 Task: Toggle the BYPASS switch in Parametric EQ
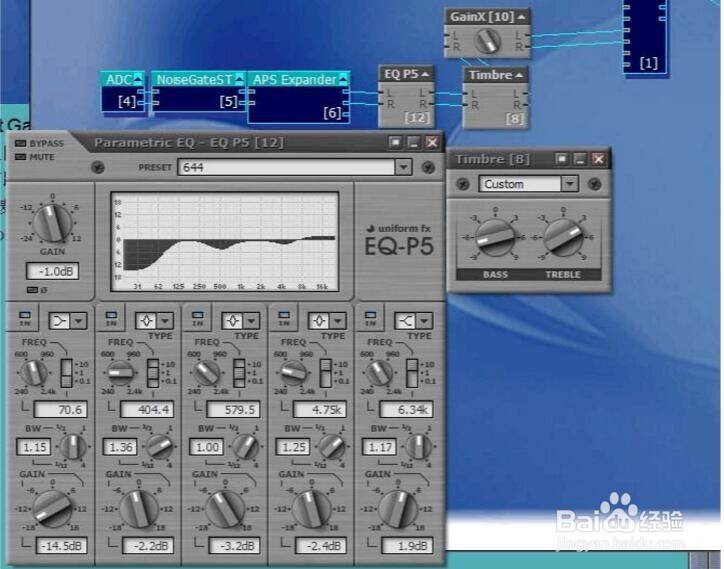[20, 143]
